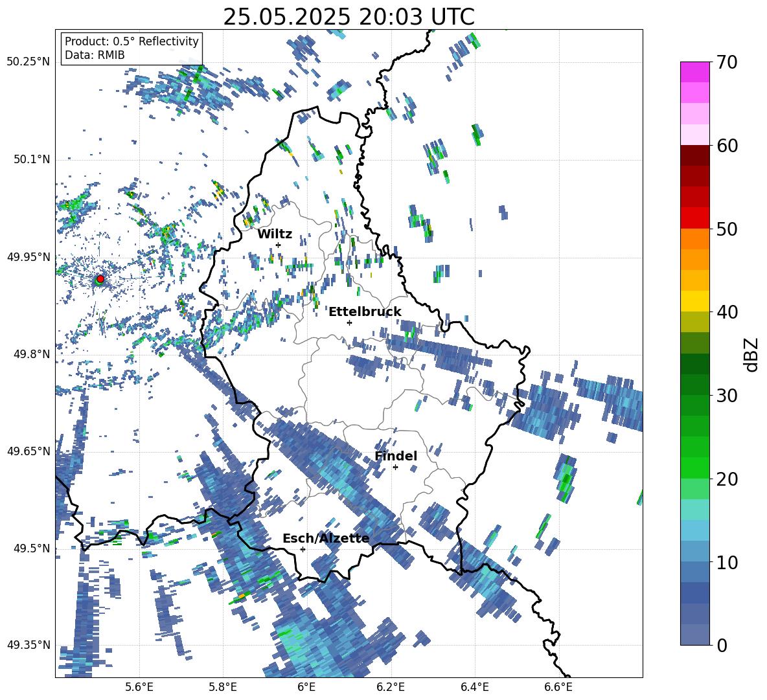The width and height of the screenshot is (767, 700).
Task: Click the colorbar tick label 40
Action: click(727, 312)
